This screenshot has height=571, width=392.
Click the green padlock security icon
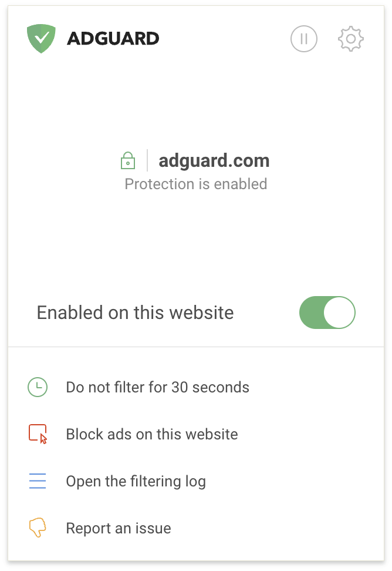point(128,160)
